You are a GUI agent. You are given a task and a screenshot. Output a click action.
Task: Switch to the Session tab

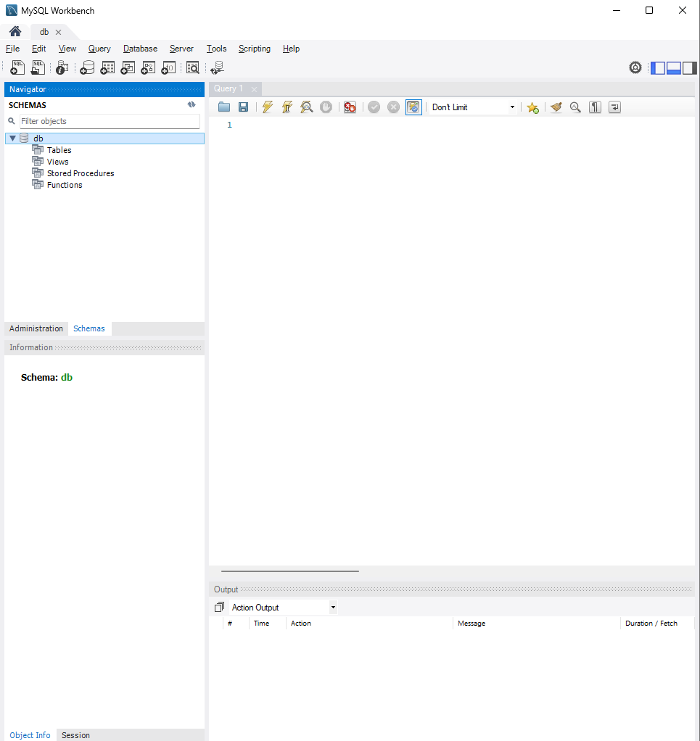[x=75, y=735]
